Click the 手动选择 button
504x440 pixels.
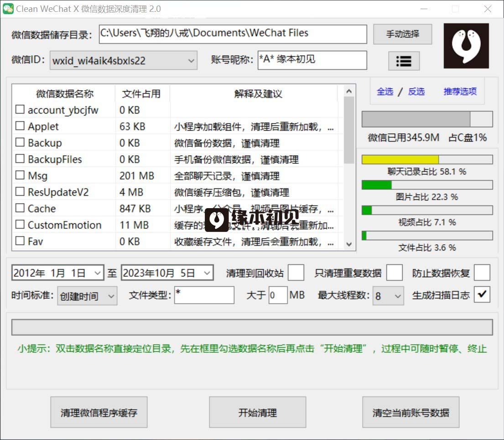402,34
